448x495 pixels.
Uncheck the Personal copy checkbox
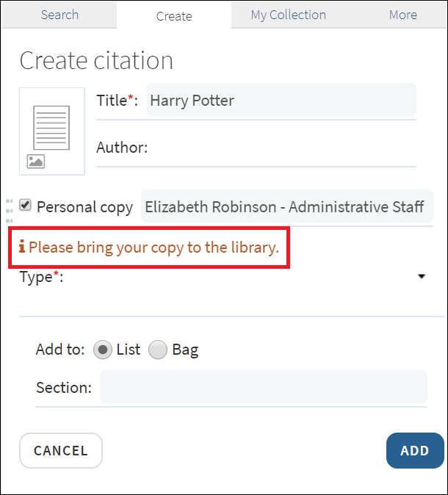click(26, 206)
